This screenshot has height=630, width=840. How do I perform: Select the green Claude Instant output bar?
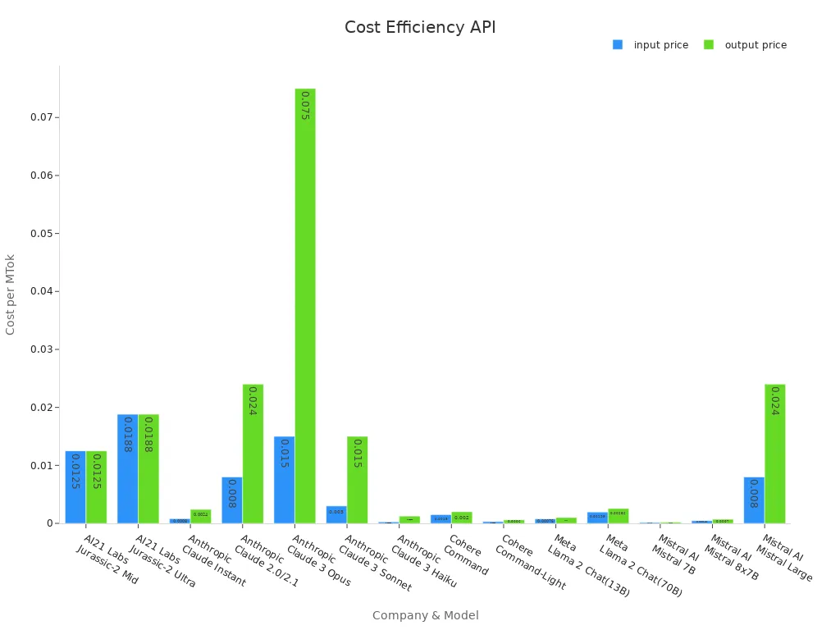(201, 517)
